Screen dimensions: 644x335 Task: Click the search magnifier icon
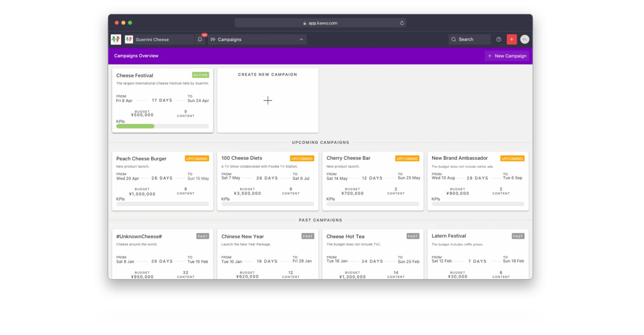click(x=453, y=40)
